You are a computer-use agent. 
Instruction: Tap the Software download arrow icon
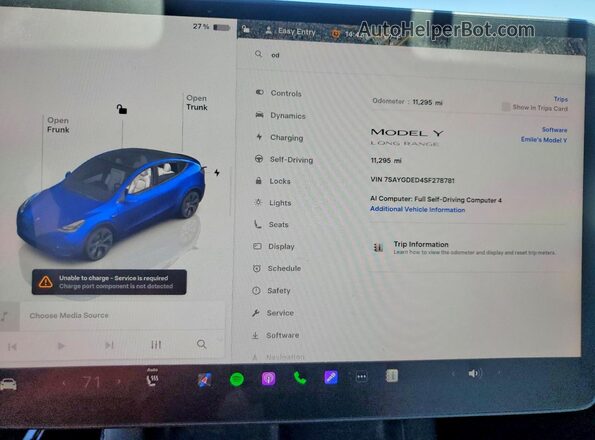[x=255, y=335]
